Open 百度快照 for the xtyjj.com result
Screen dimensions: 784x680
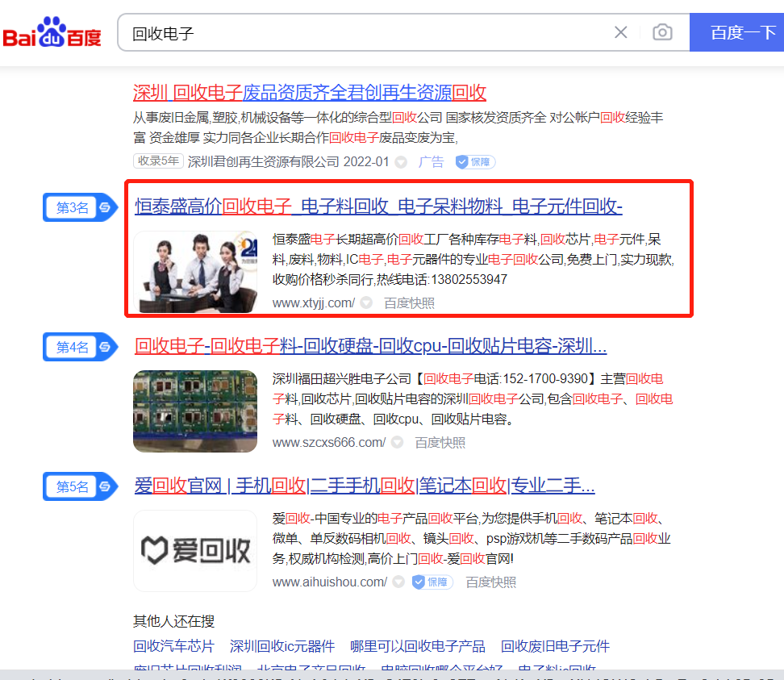coord(409,303)
